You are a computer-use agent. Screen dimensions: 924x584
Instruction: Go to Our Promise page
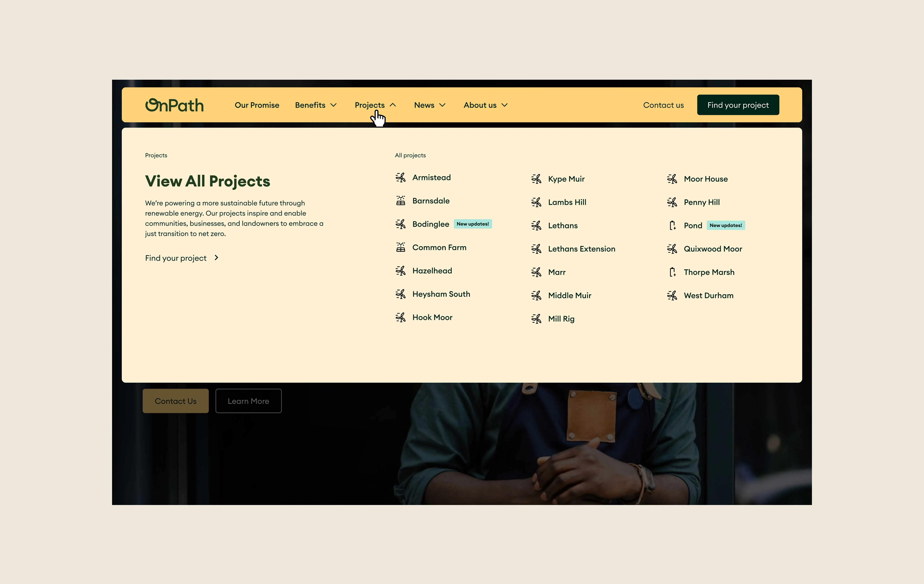[x=257, y=105]
